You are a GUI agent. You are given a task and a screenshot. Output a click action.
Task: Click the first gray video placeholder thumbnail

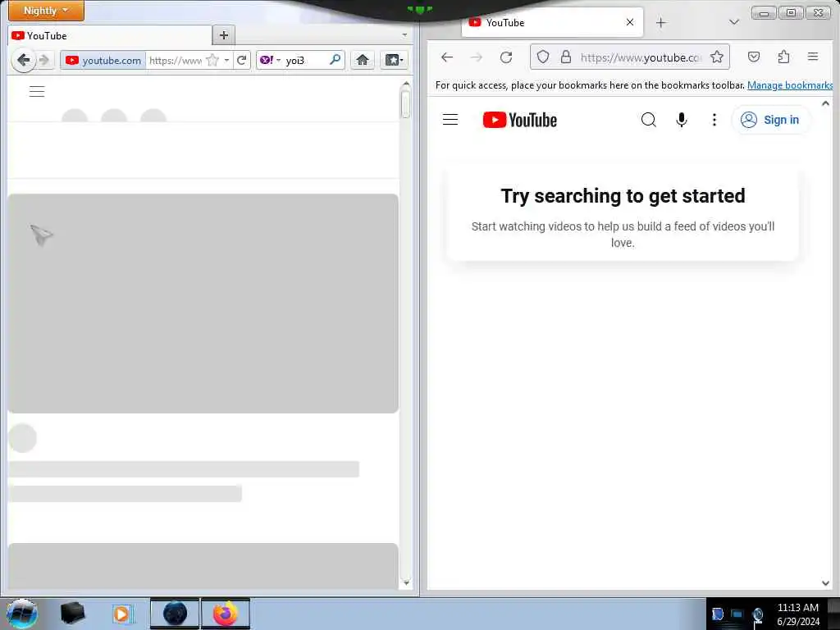[x=203, y=304]
